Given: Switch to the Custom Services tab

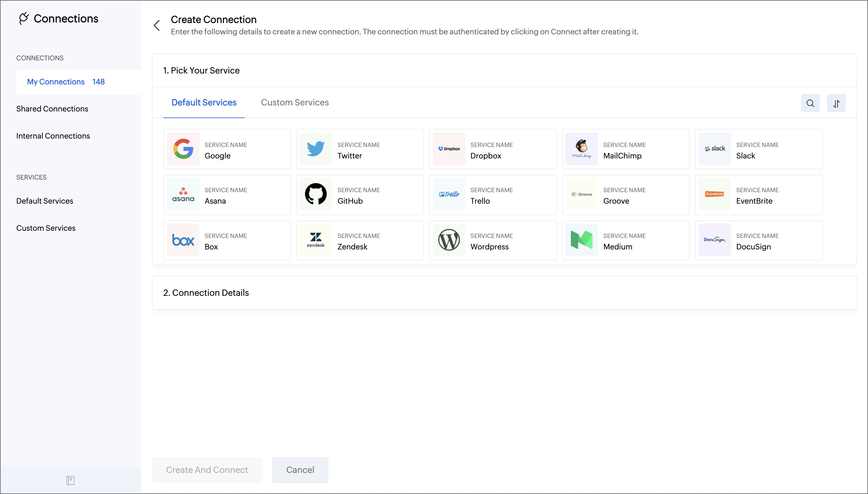Looking at the screenshot, I should coord(295,102).
